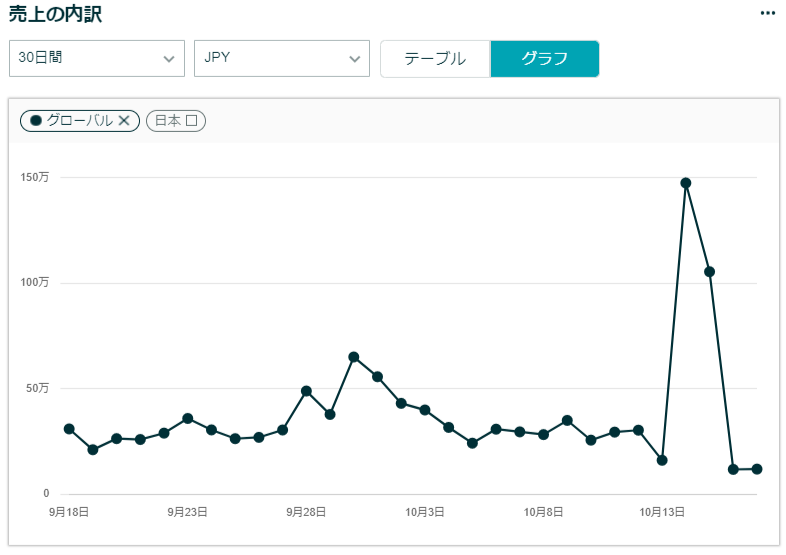The image size is (786, 555).
Task: Expand the 30日間 period dropdown
Action: pos(97,58)
